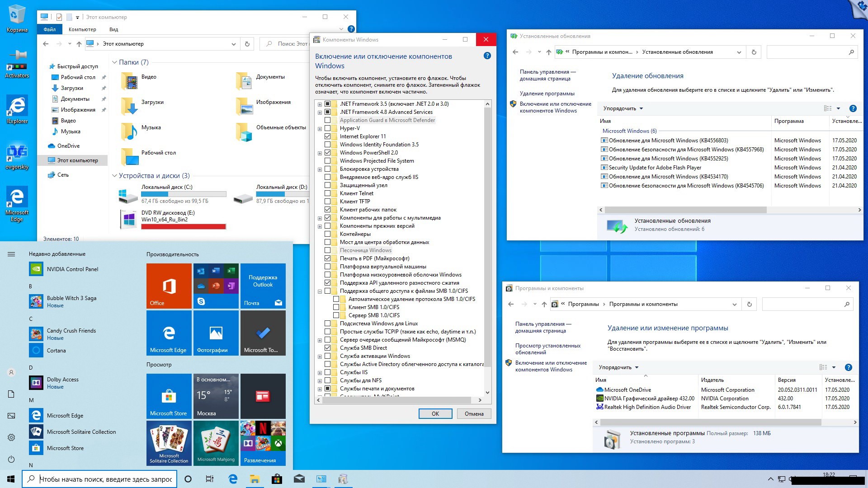The image size is (868, 488).
Task: Click Просмотр установленных обновлений link
Action: (x=548, y=349)
